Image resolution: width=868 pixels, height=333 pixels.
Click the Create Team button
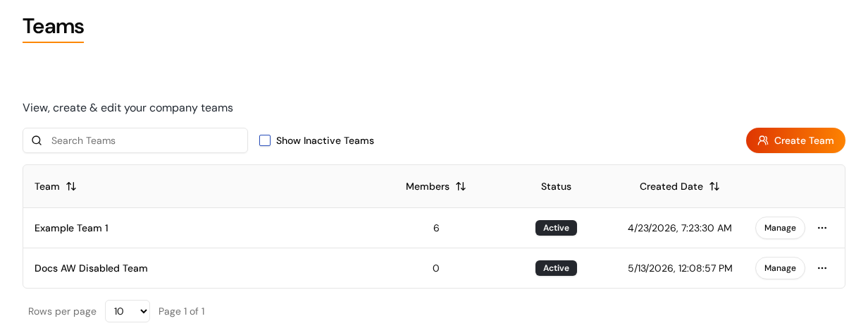tap(795, 140)
